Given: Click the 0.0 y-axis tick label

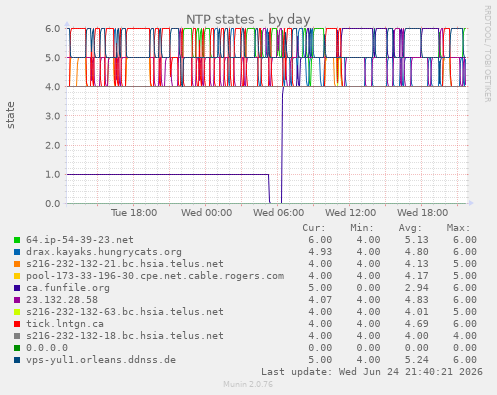Looking at the screenshot, I should click(x=53, y=203).
